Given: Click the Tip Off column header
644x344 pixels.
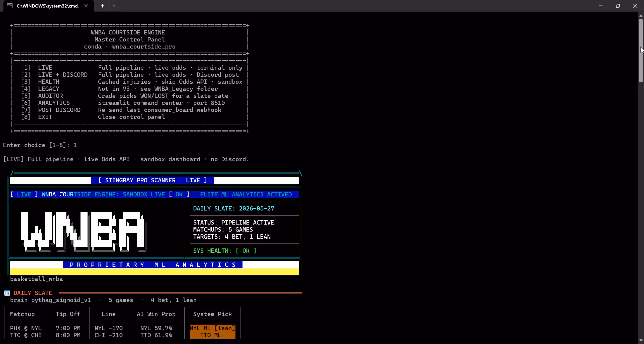Looking at the screenshot, I should (68, 314).
